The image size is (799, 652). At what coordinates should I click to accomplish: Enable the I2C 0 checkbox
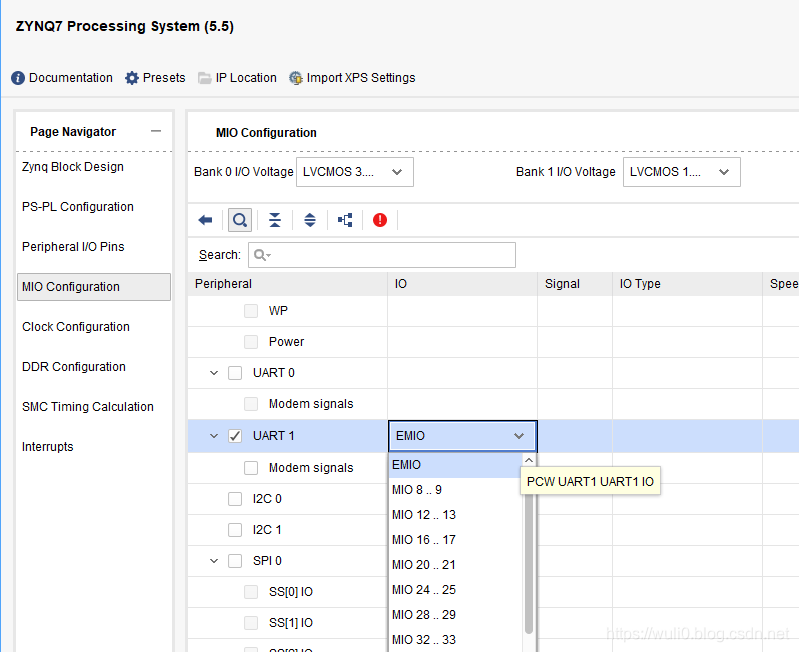click(x=235, y=499)
